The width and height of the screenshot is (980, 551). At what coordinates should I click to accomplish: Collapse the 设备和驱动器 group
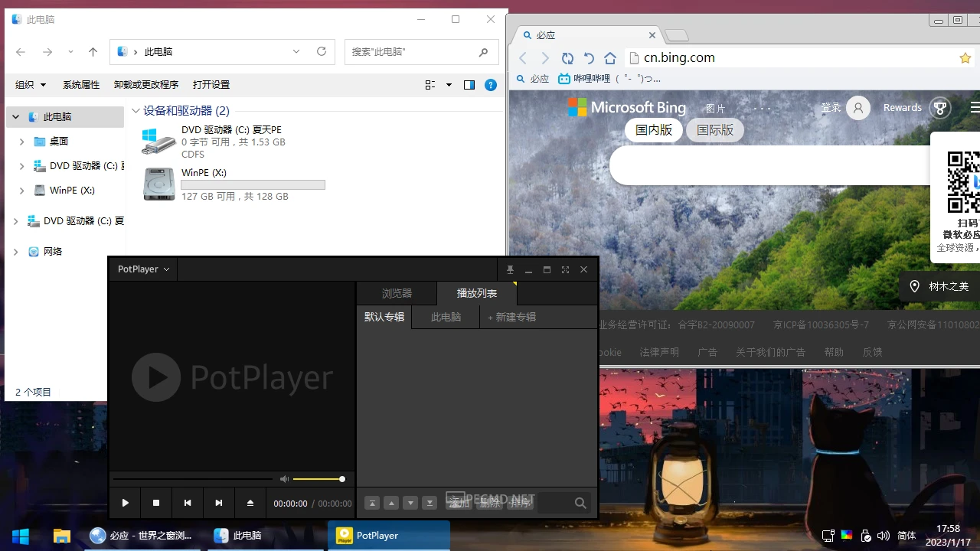pos(136,111)
